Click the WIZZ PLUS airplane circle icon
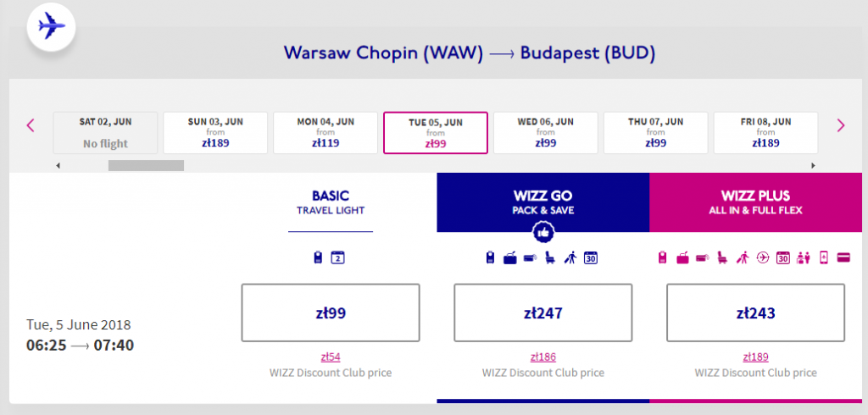 763,257
